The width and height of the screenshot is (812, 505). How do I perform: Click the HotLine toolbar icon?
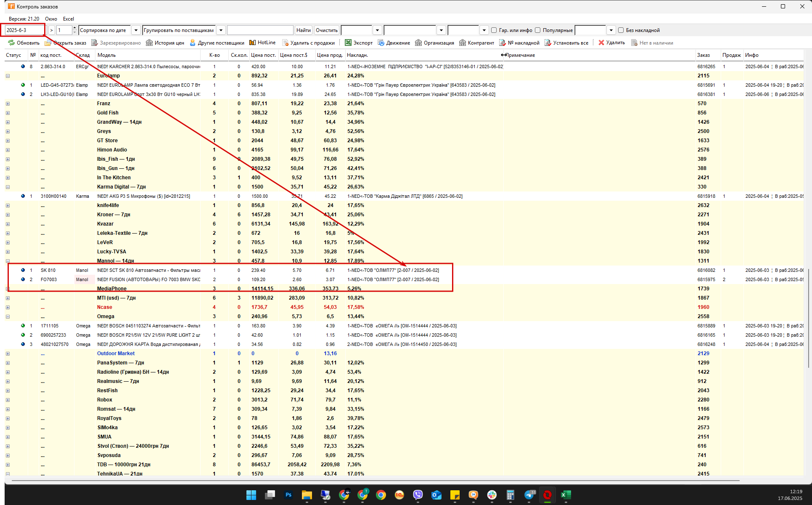(x=252, y=43)
